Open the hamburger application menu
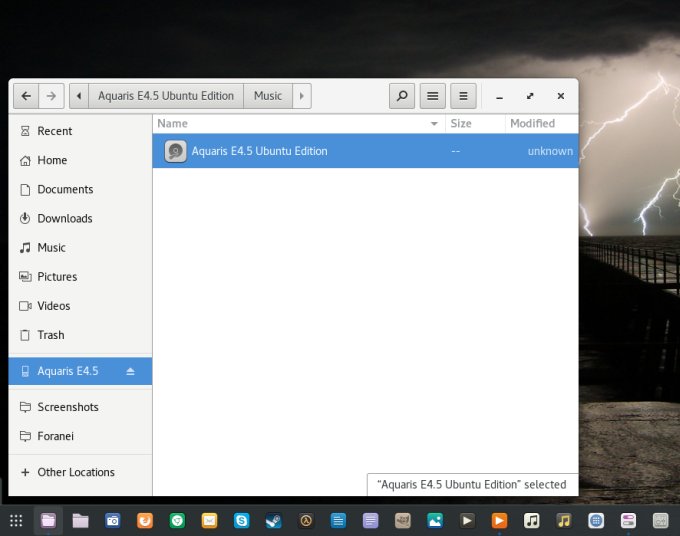The width and height of the screenshot is (680, 536). [x=462, y=96]
